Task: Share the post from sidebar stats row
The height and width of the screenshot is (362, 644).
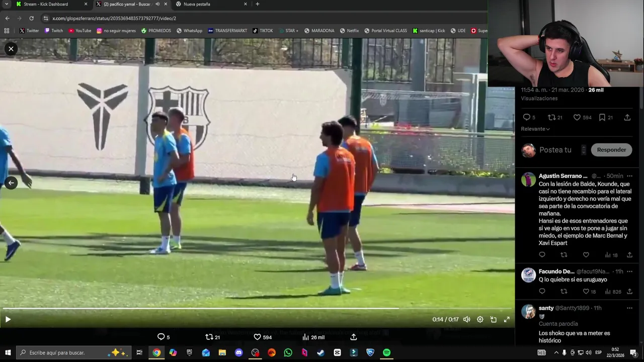Action: 627,117
